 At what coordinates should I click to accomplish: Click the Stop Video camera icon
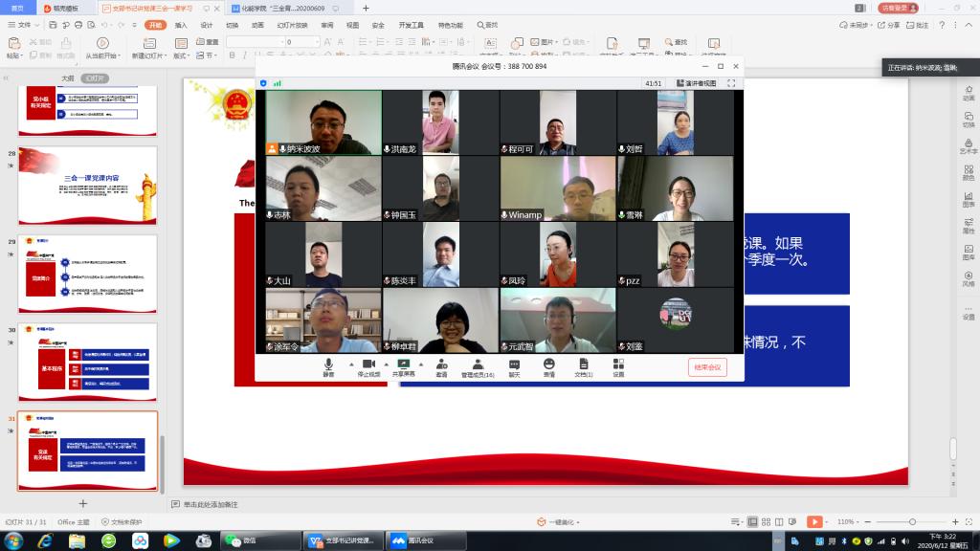(367, 364)
